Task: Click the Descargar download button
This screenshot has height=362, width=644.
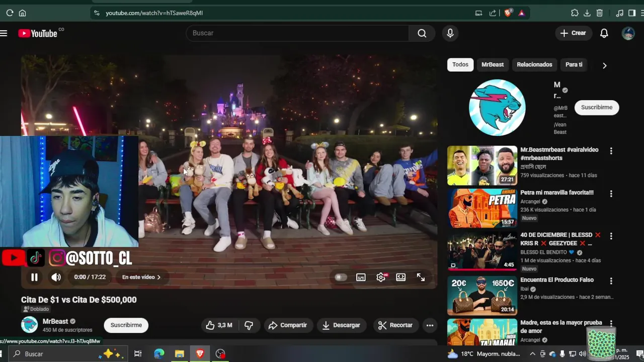Action: [x=341, y=325]
